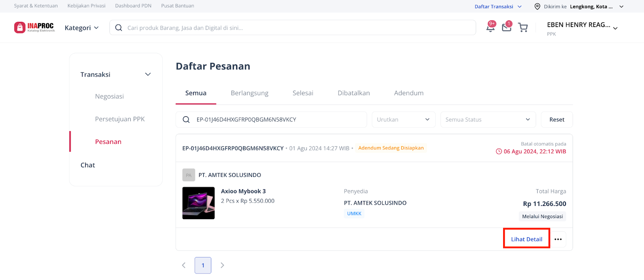Focus the product search input field

tap(293, 28)
